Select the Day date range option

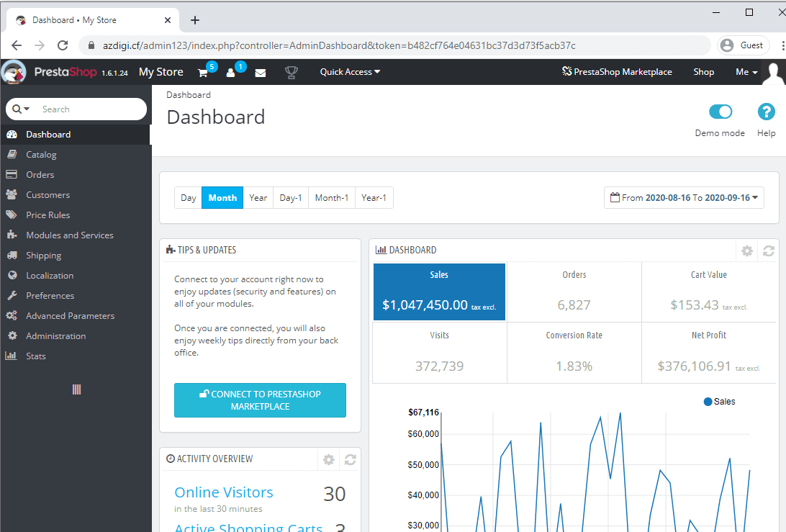pos(189,198)
